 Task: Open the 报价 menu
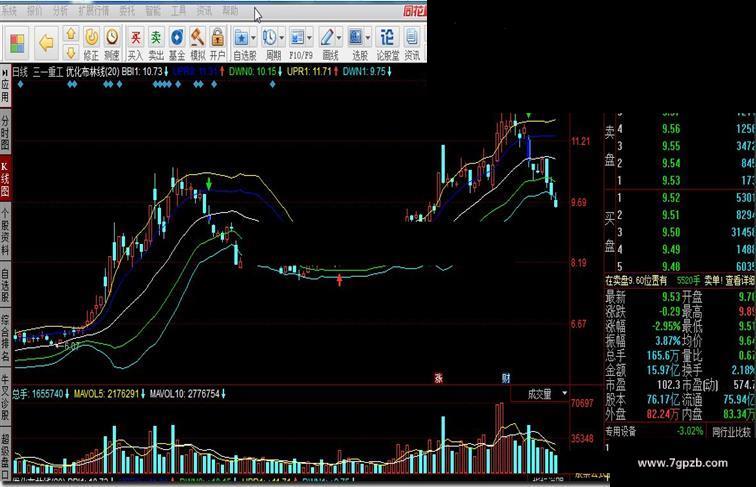pyautogui.click(x=35, y=11)
